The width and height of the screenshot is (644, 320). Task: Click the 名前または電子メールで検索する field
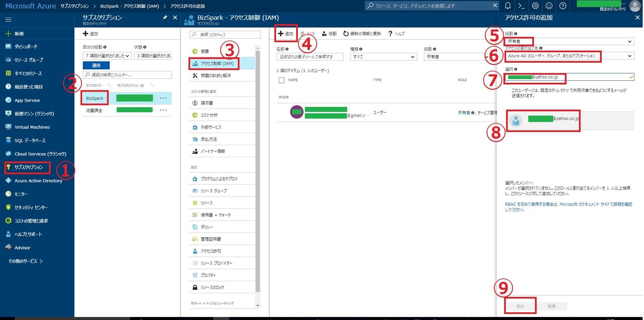310,57
